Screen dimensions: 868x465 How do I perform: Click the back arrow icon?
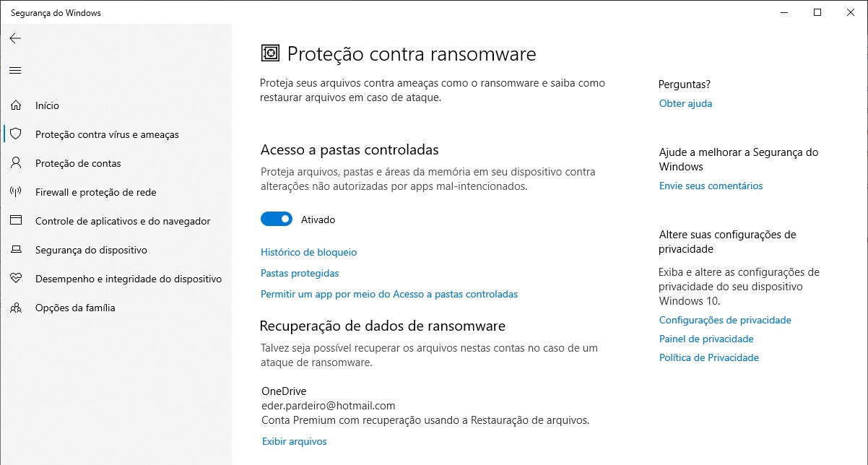15,38
